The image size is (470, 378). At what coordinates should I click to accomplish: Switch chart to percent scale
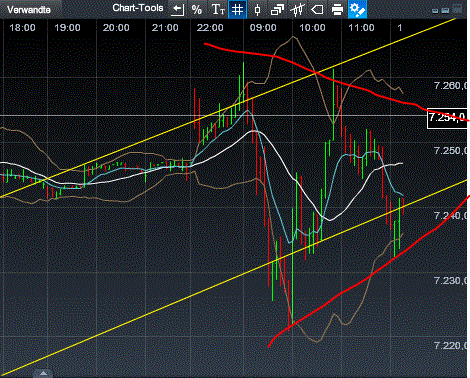coord(197,9)
